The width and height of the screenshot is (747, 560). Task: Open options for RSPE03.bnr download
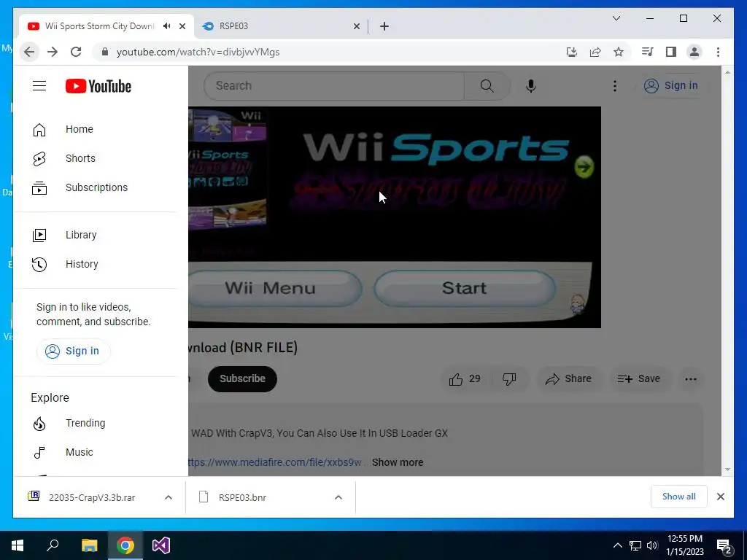338,497
